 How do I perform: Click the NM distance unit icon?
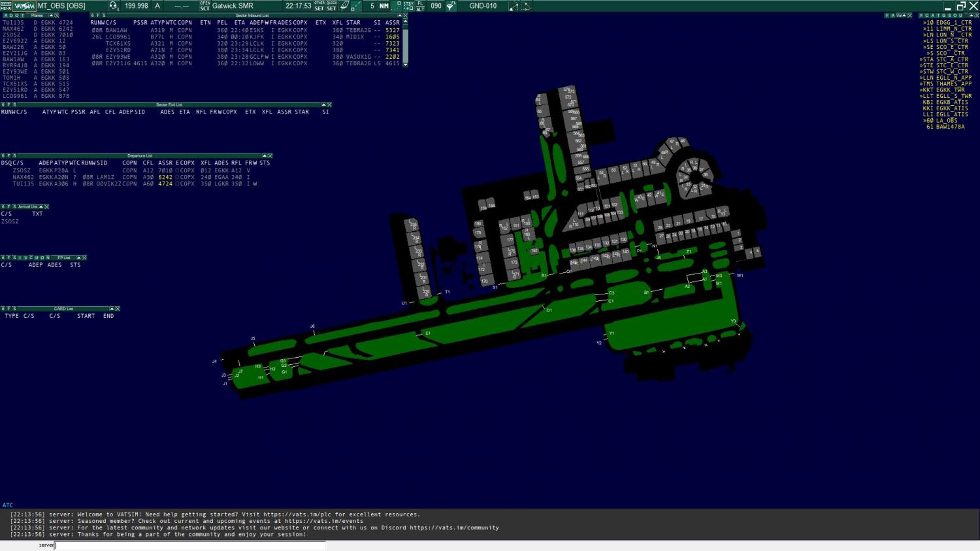[x=384, y=6]
